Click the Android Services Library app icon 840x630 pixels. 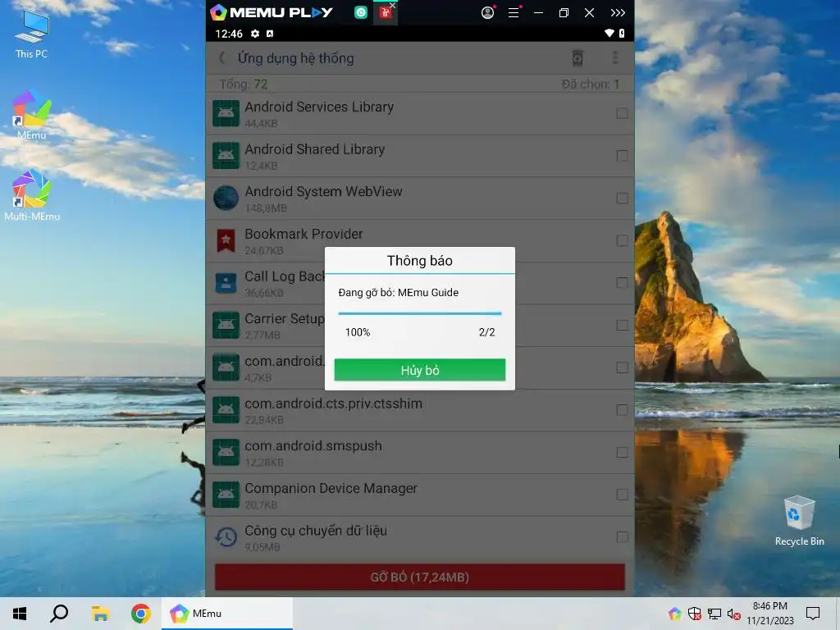pyautogui.click(x=226, y=113)
